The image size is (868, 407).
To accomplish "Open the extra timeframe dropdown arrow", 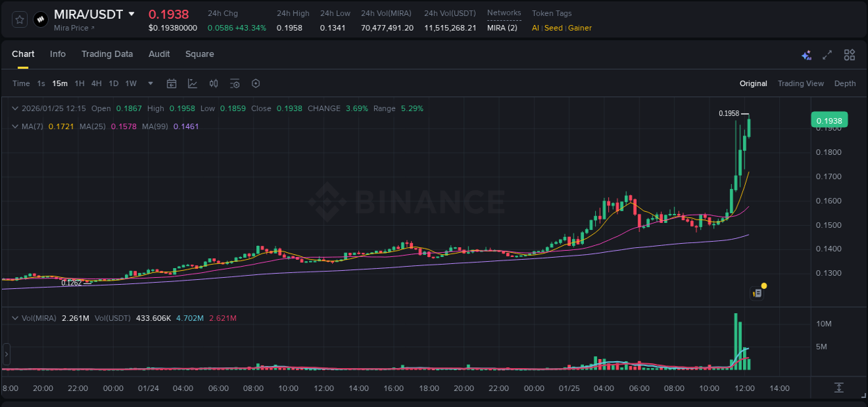I will coord(149,83).
